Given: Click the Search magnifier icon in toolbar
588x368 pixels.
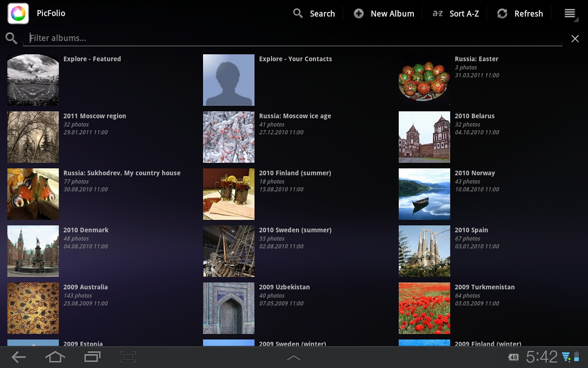Looking at the screenshot, I should (x=298, y=13).
